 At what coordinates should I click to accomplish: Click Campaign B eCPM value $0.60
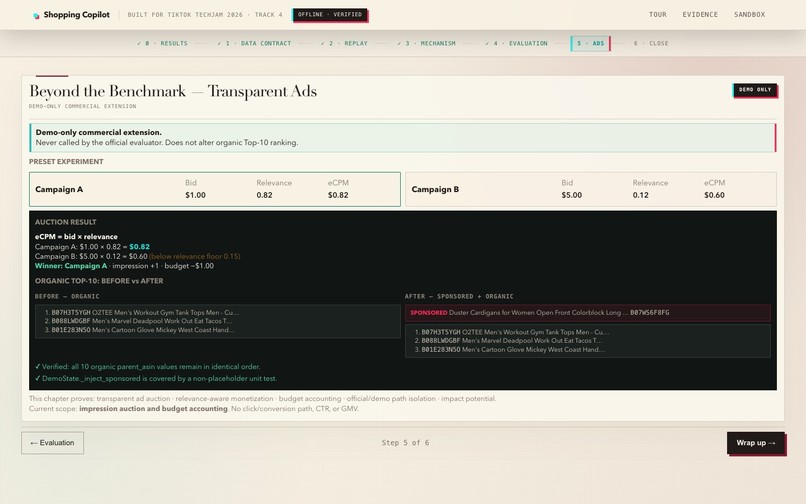(x=714, y=195)
